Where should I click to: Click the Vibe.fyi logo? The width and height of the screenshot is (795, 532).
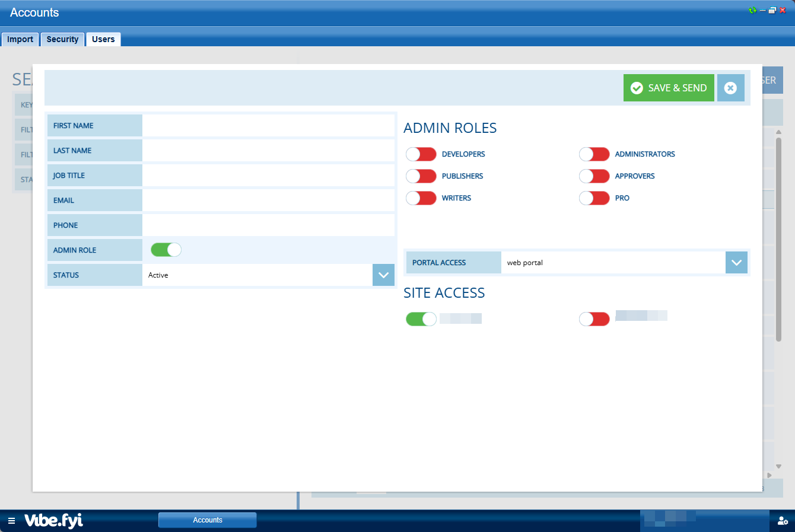(53, 520)
